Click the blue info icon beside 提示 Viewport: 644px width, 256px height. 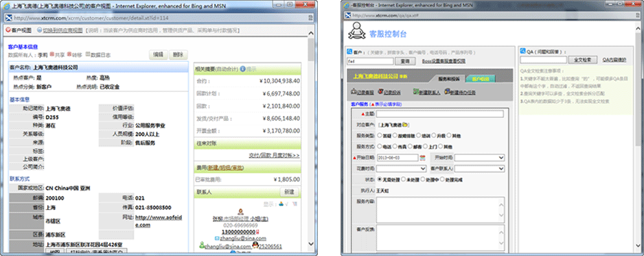point(243,69)
